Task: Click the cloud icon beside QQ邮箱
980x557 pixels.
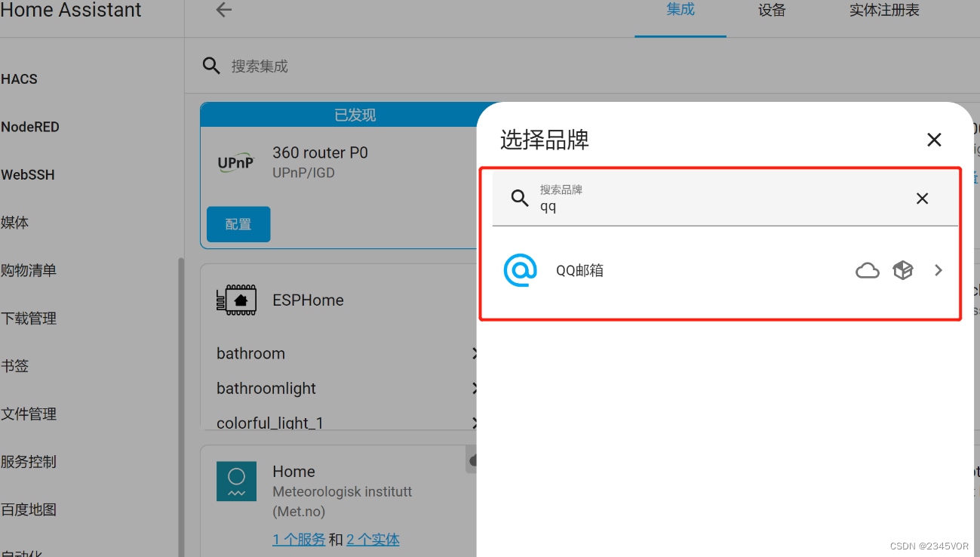Action: (868, 270)
